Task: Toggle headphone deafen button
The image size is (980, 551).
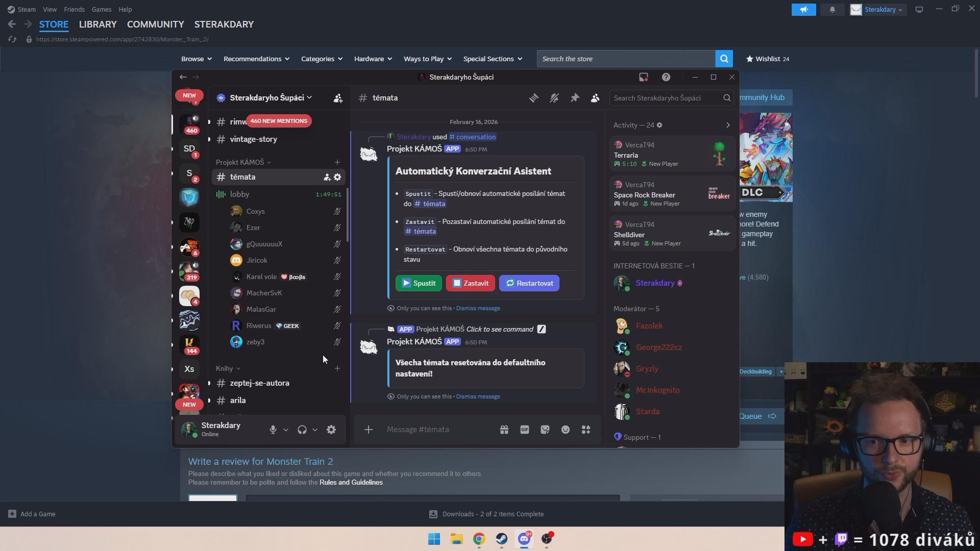Action: (302, 430)
